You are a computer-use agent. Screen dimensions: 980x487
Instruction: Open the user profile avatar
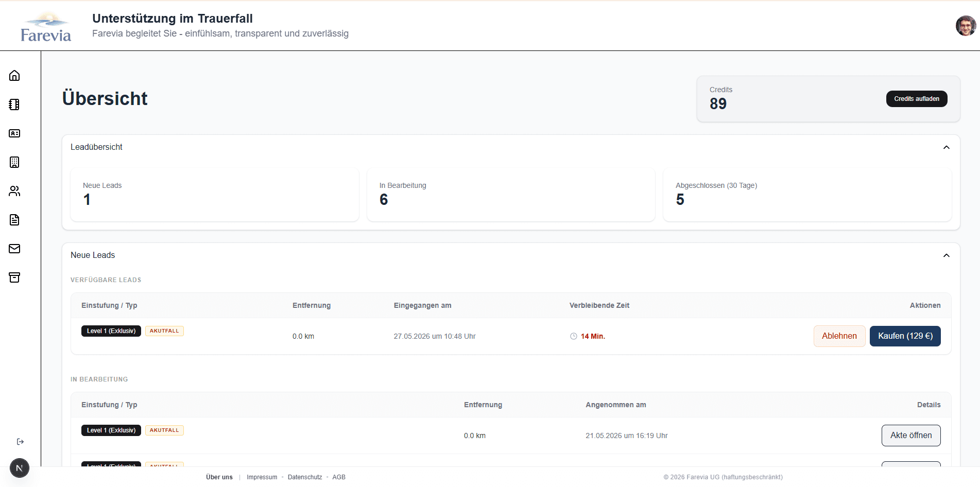966,26
